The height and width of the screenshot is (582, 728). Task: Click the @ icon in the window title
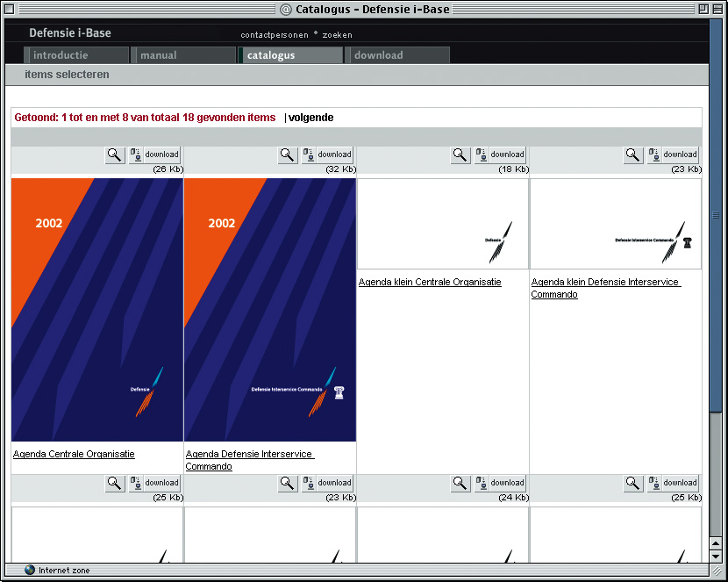tap(286, 10)
